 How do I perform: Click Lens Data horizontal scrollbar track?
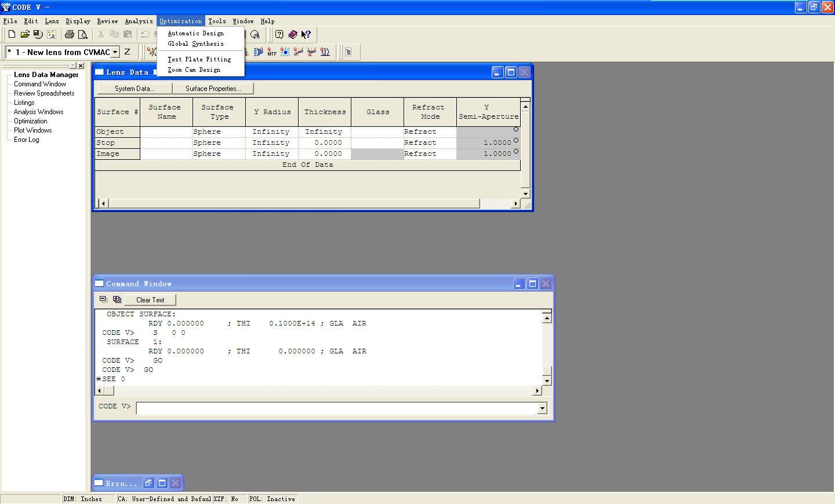pos(496,203)
